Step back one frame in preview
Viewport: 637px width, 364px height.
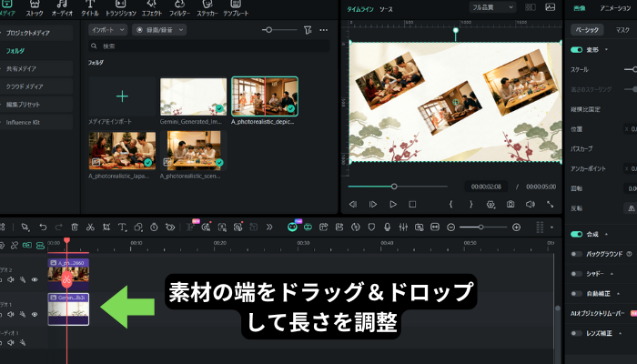[x=353, y=204]
